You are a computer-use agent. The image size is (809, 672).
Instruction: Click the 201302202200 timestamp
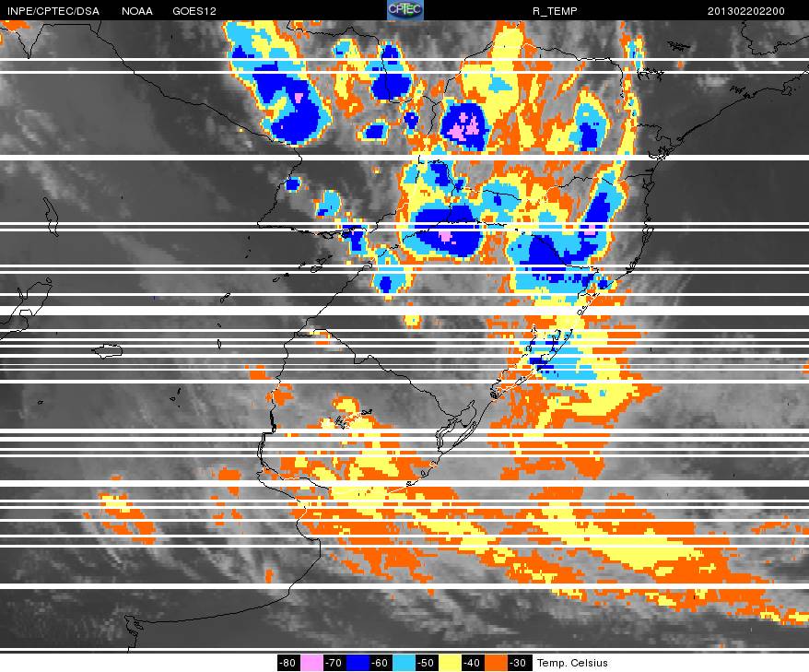coord(746,11)
